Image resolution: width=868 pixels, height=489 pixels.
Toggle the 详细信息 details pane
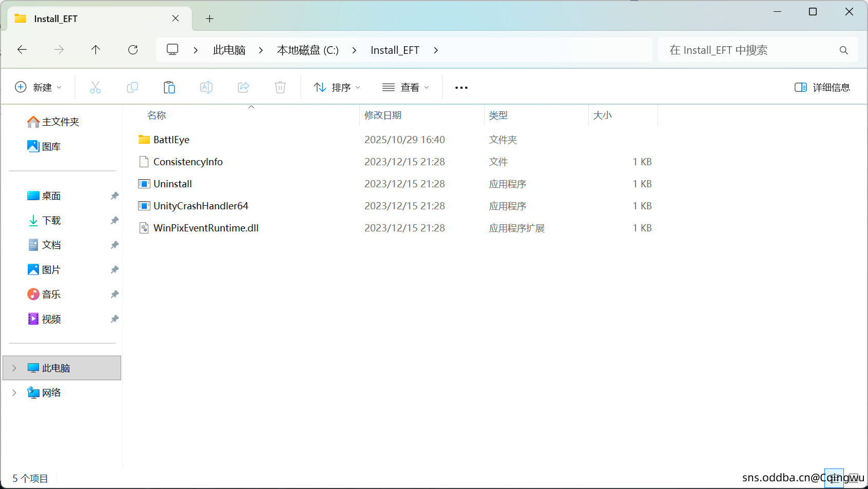(x=822, y=87)
